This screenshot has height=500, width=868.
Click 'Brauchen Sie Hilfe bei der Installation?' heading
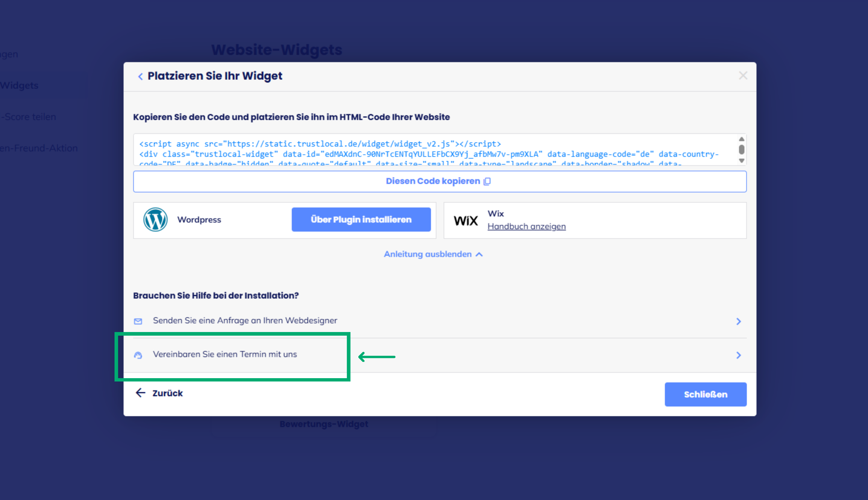(x=216, y=296)
